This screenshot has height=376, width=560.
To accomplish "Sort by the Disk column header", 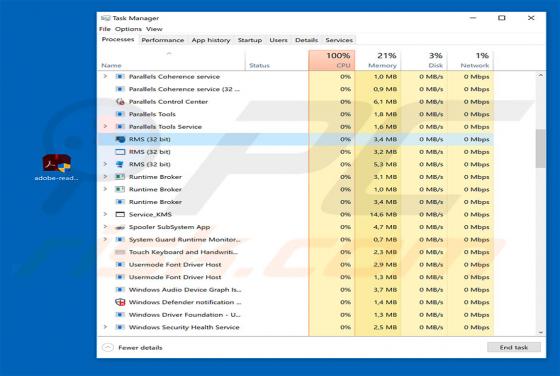I will [x=424, y=60].
